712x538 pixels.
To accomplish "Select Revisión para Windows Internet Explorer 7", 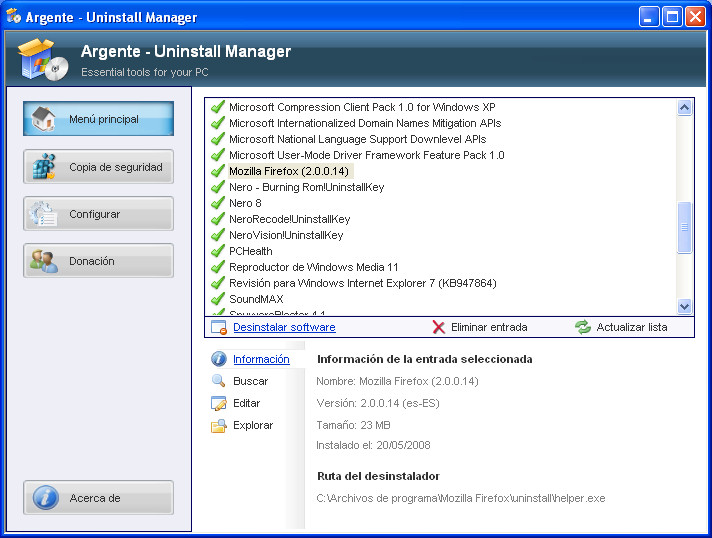I will pyautogui.click(x=362, y=283).
